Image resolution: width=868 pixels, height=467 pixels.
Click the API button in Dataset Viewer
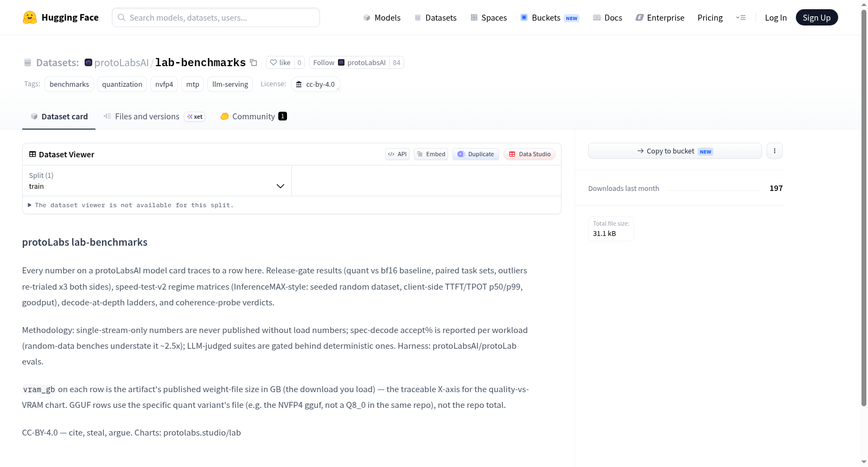tap(397, 154)
